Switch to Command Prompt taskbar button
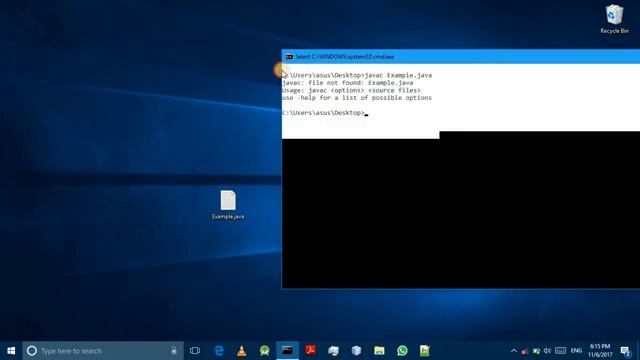Screen dimensions: 640x360 pyautogui.click(x=287, y=351)
